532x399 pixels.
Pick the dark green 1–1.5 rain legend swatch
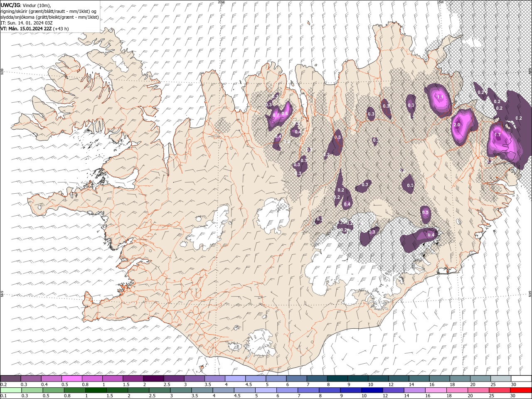96,390
